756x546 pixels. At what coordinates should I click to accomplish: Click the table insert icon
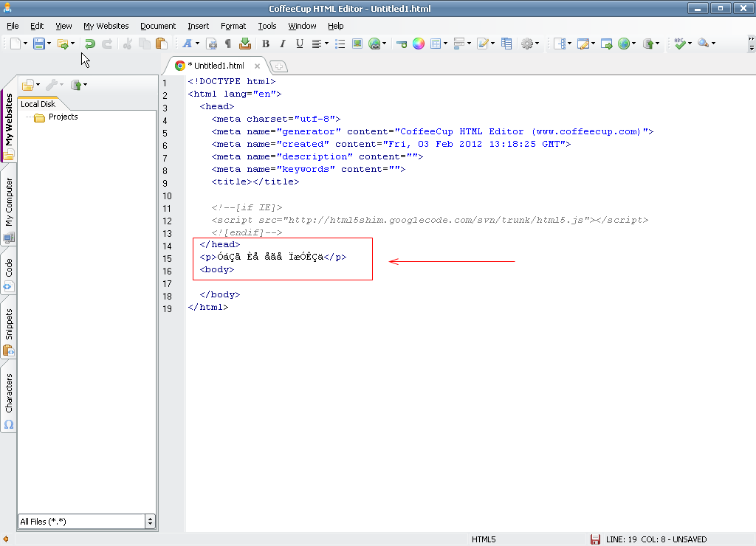(436, 44)
